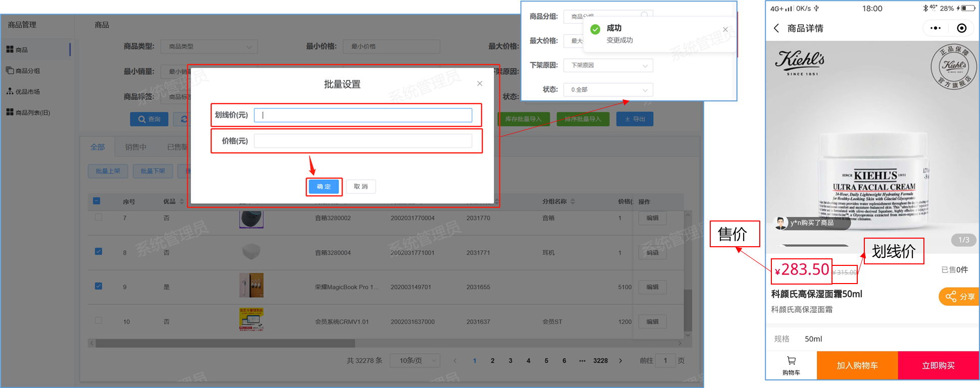Click the green success checkmark icon

click(596, 29)
